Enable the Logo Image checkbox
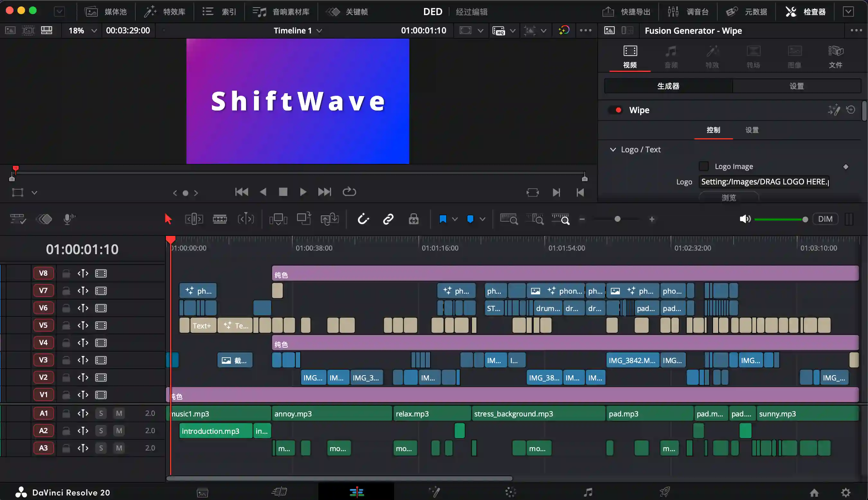 pyautogui.click(x=703, y=166)
